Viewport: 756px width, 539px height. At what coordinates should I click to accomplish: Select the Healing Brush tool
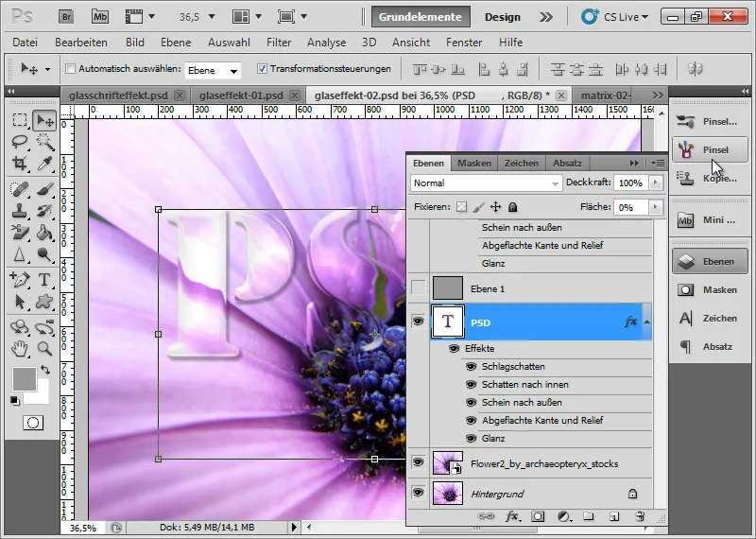pos(20,189)
